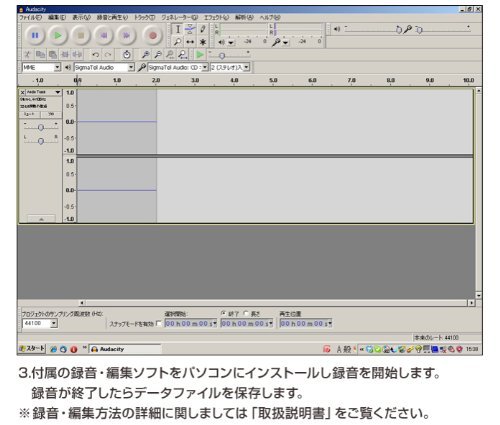Open the 表示(V) menu
Screen dimensions: 500x425
click(x=81, y=17)
